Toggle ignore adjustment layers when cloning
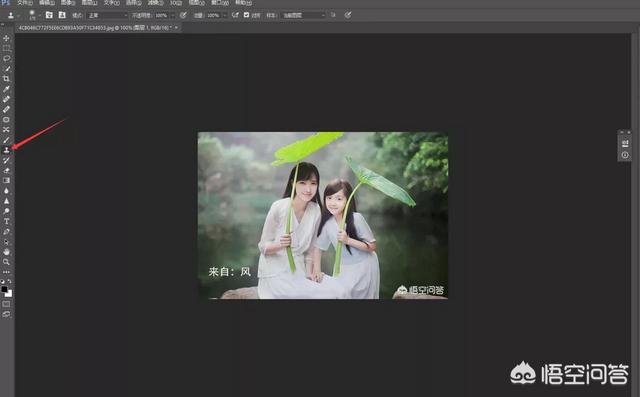Screen dimensions: 640x397 pyautogui.click(x=333, y=15)
